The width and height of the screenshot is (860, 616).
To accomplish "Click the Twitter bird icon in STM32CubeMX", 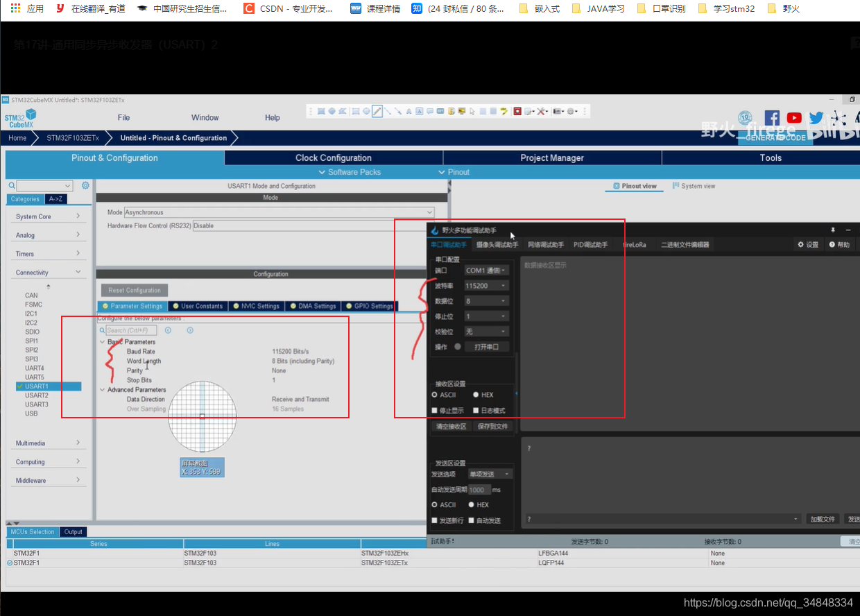I will (x=816, y=118).
